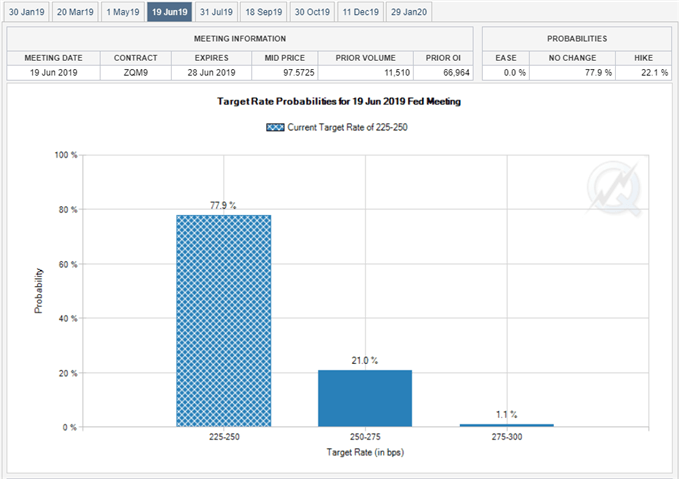This screenshot has height=479, width=679.
Task: Click the ease probability '0.0 %'
Action: (514, 73)
